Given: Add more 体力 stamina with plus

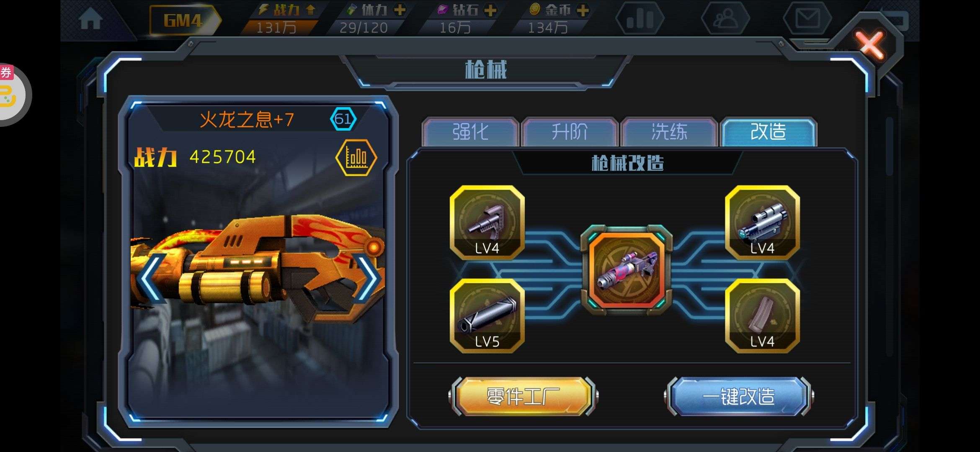Looking at the screenshot, I should 400,10.
